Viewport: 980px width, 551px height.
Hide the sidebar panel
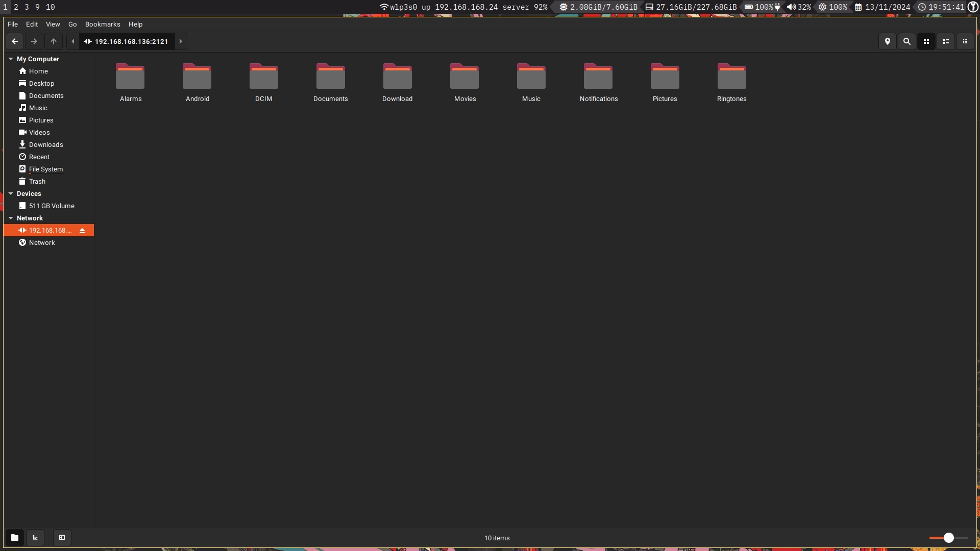tap(62, 537)
